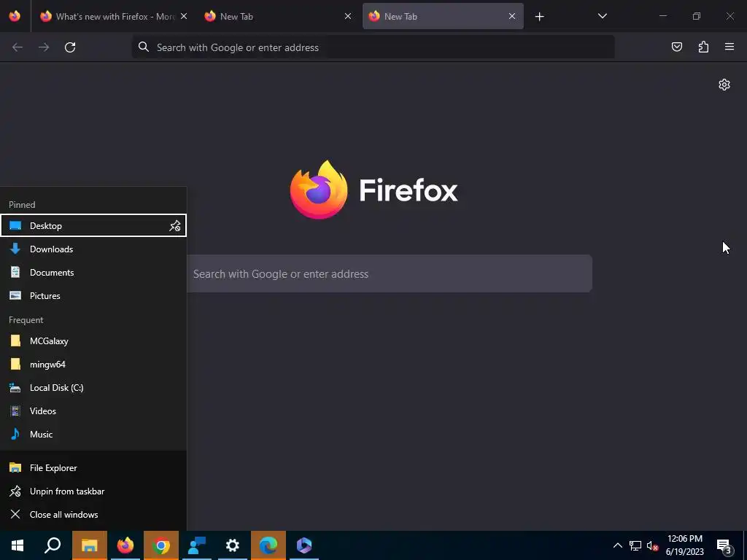Open the mingw64 frequent folder
The image size is (747, 560).
pyautogui.click(x=93, y=365)
